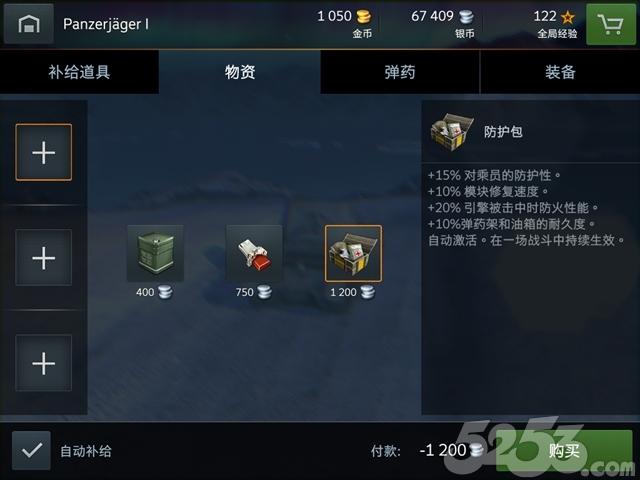Click the green 购买 buy button
Viewport: 640px width, 480px height.
564,451
